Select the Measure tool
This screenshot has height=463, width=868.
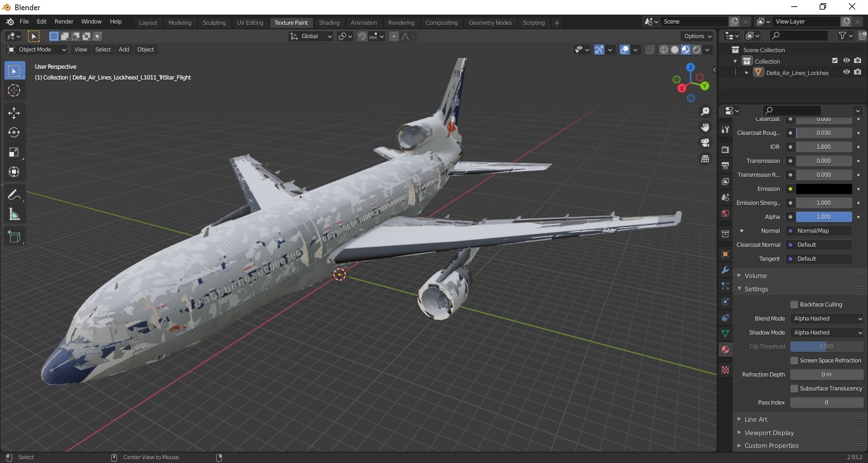point(14,214)
